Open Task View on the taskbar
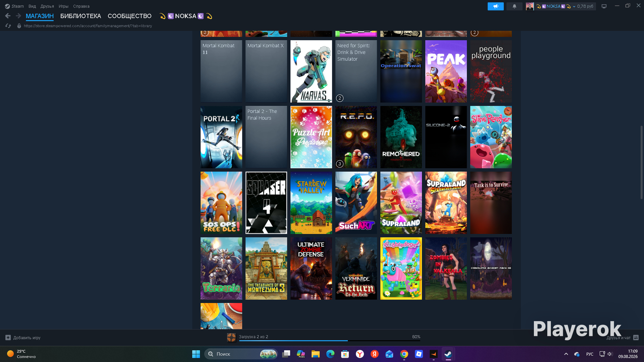 [286, 354]
